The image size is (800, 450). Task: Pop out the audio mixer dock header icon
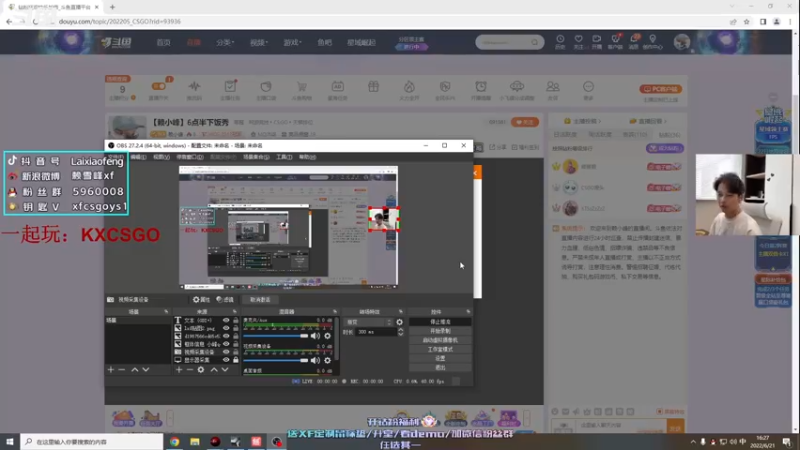point(335,311)
